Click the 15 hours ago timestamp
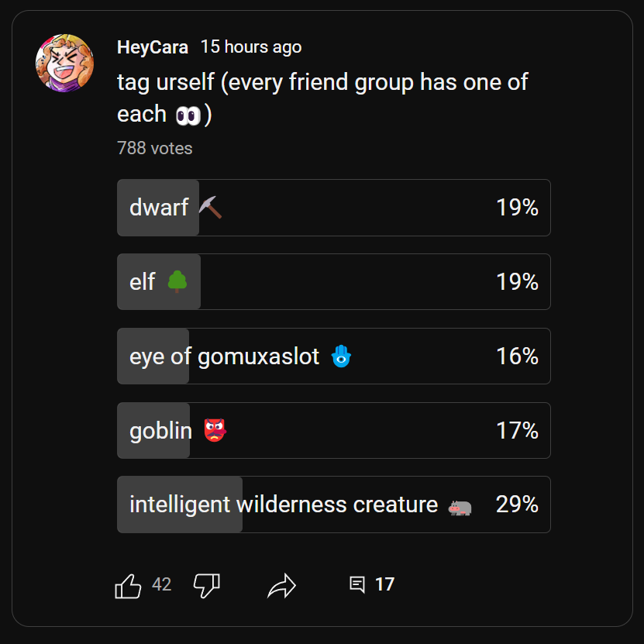The height and width of the screenshot is (644, 644). [x=251, y=47]
